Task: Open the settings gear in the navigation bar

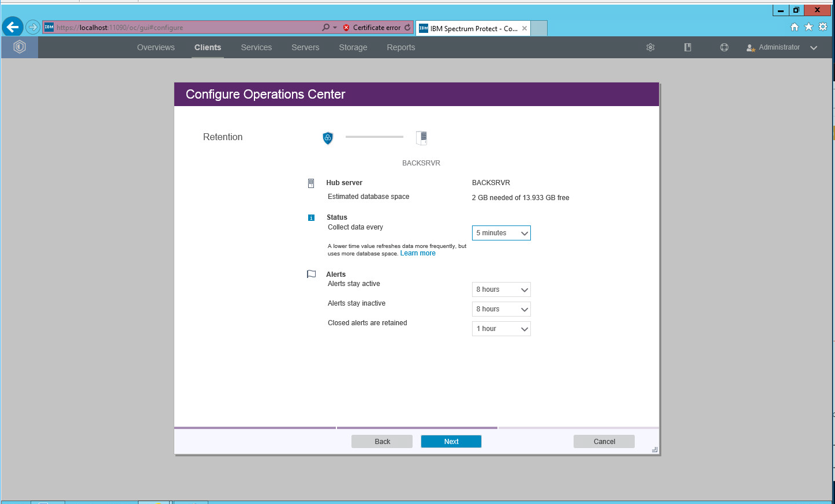Action: [650, 47]
